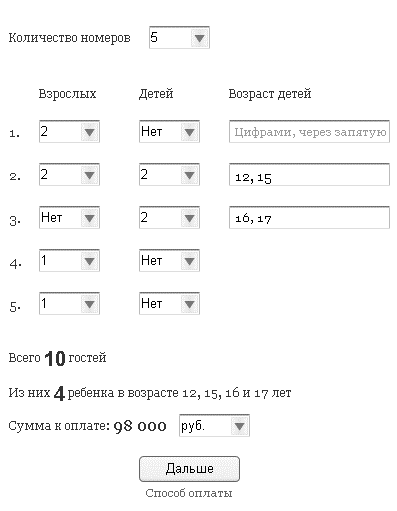Click the arrow icon on currency selector
The image size is (397, 511).
point(240,426)
